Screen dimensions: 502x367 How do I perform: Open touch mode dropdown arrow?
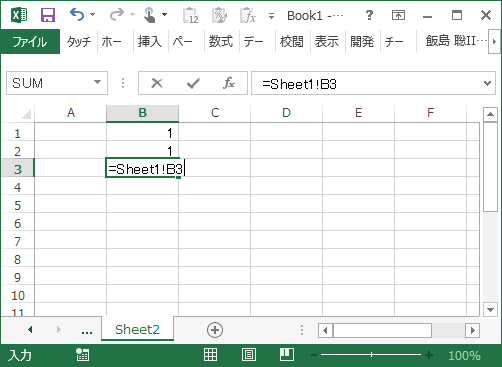165,15
